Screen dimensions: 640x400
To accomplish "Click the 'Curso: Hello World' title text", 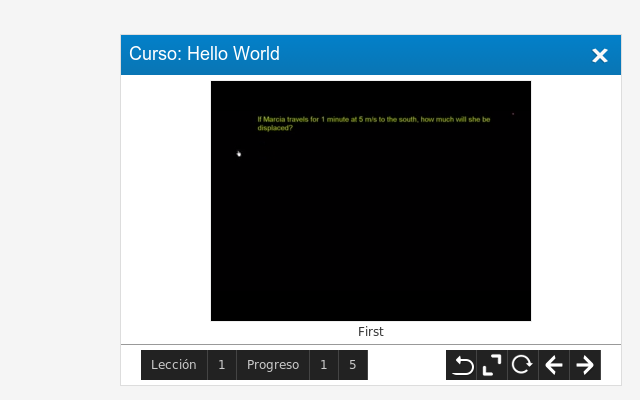I will pos(205,54).
